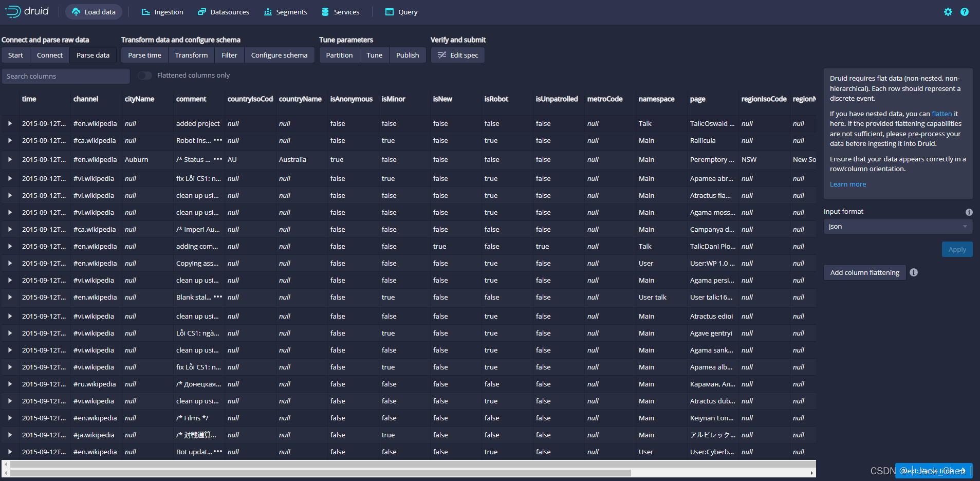980x481 pixels.
Task: Select the Connect step
Action: [50, 55]
